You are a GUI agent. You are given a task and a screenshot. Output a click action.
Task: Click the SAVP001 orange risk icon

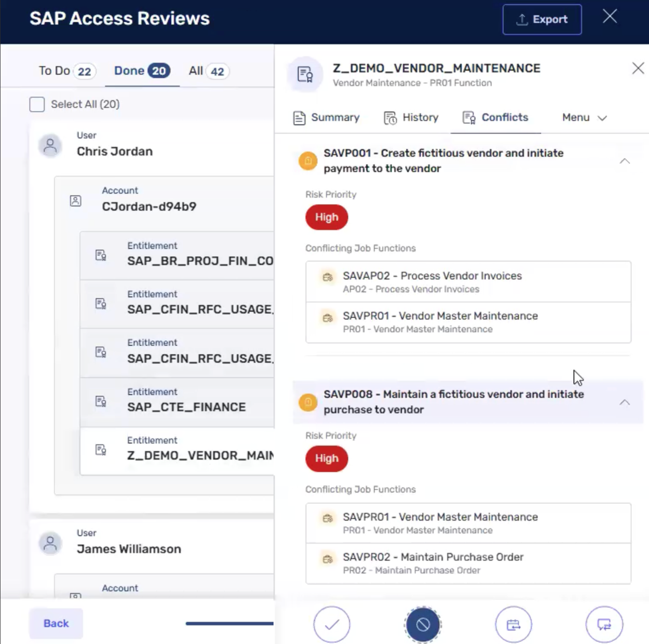click(308, 161)
